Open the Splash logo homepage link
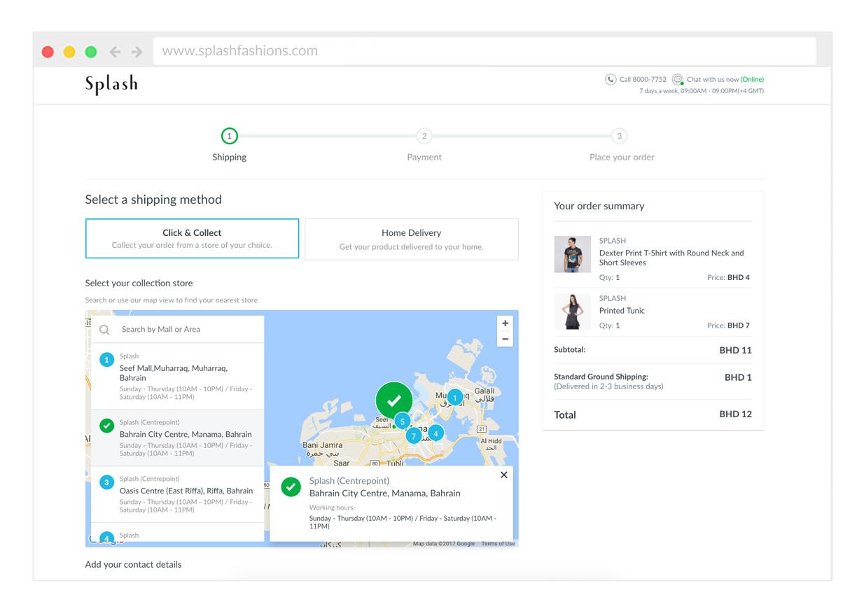857x616 pixels. point(111,85)
